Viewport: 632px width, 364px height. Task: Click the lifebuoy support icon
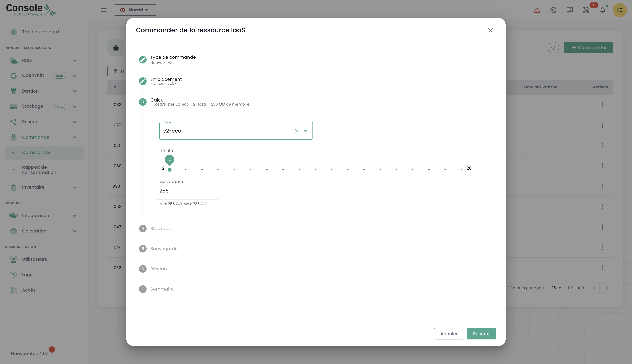coord(553,10)
